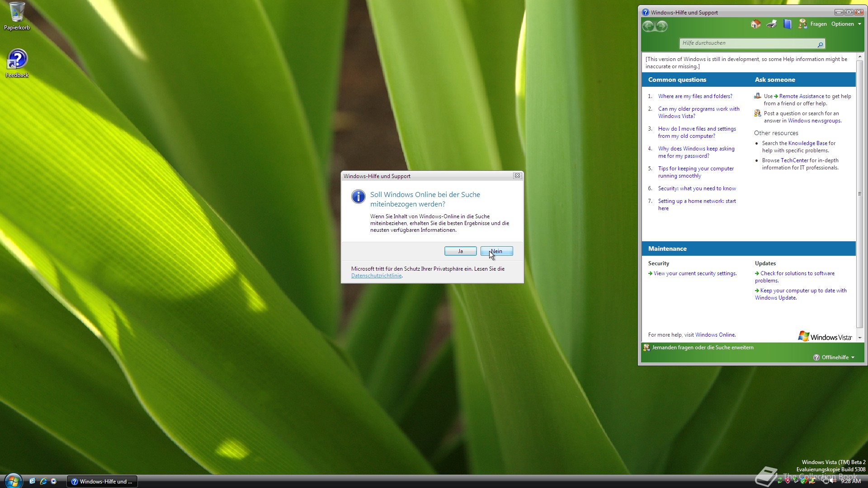Click the green sync arrows tray icon
Screen dimensions: 868x488
(781, 481)
